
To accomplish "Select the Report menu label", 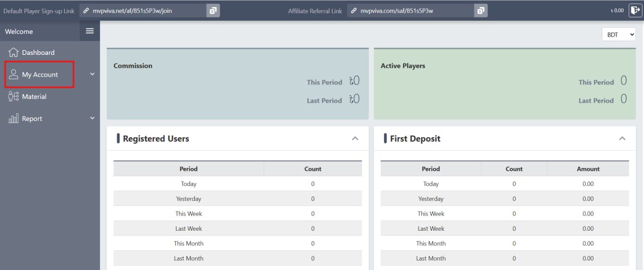I will (x=32, y=119).
